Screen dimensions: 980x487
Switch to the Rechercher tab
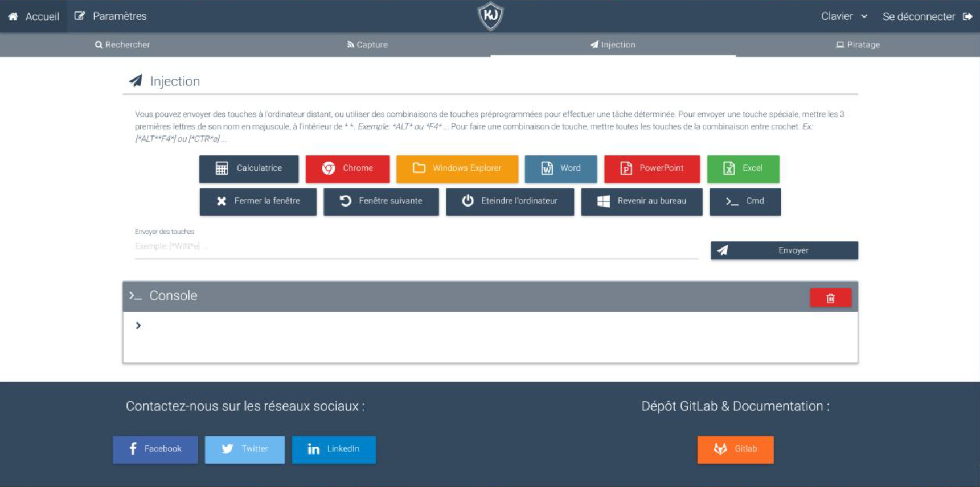(x=122, y=44)
